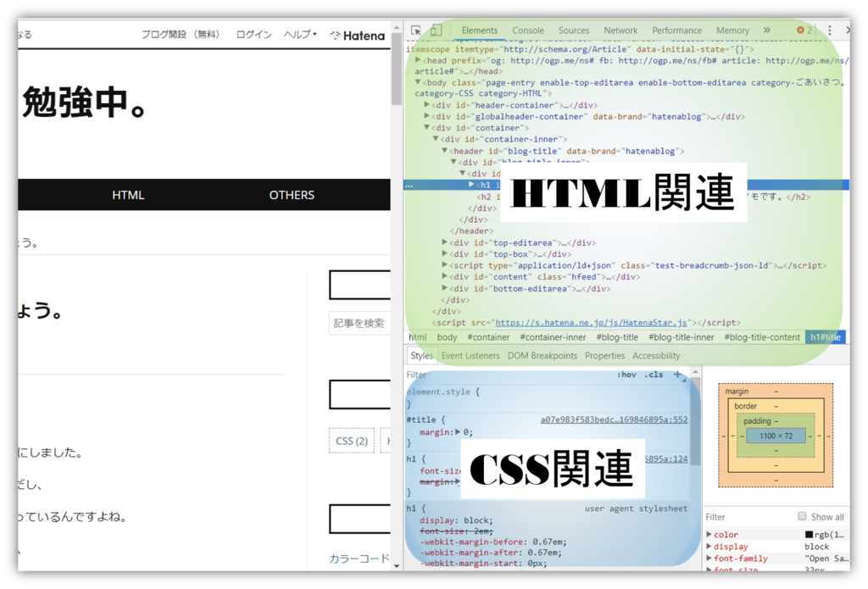Toggle the device toolbar icon

437,30
